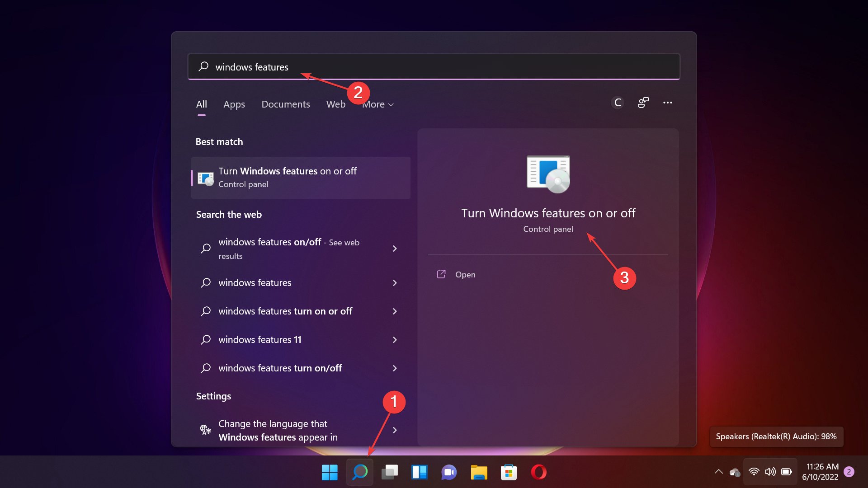Switch to the Apps search tab
The height and width of the screenshot is (488, 868).
[234, 104]
